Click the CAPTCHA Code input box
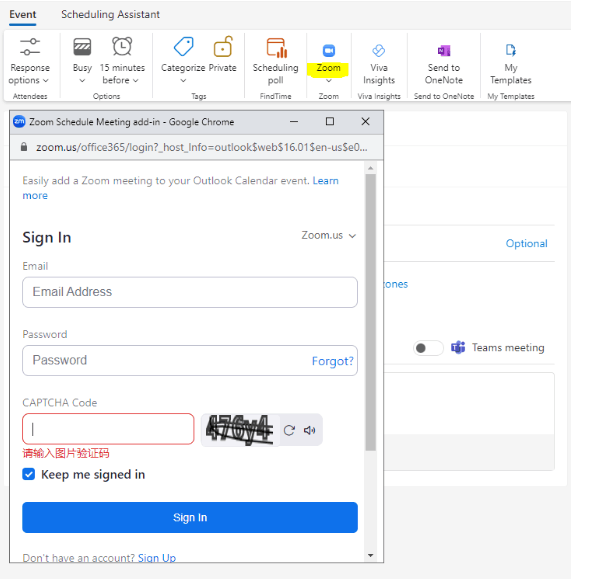 (x=108, y=429)
